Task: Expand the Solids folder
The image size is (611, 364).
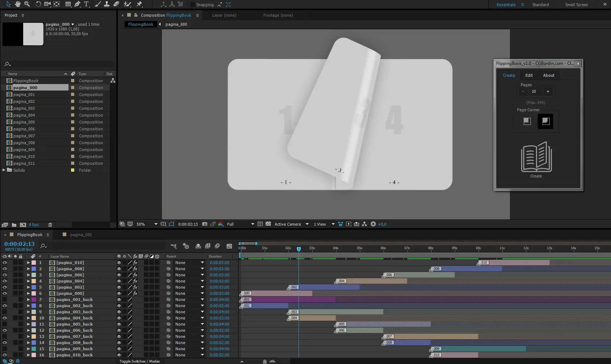Action: coord(4,170)
